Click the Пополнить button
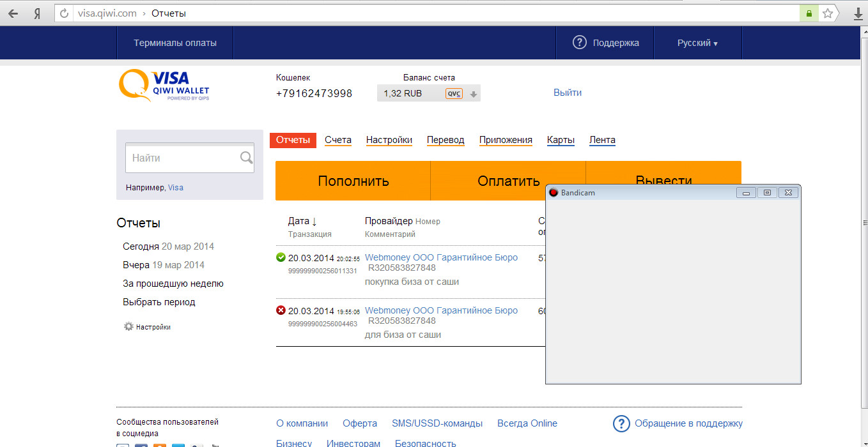This screenshot has width=868, height=447. (x=353, y=181)
